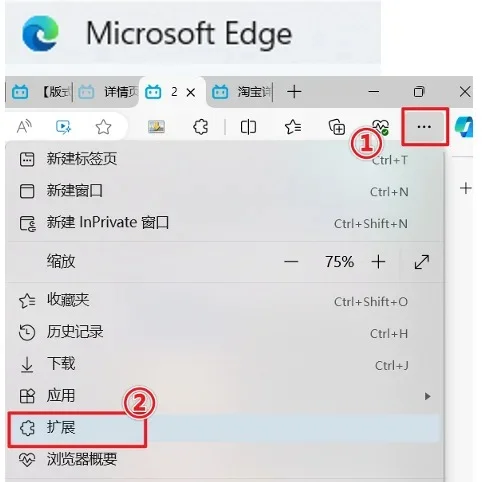Viewport: 487px width, 482px height.
Task: Expand the 应用 submenu arrow
Action: (x=427, y=396)
